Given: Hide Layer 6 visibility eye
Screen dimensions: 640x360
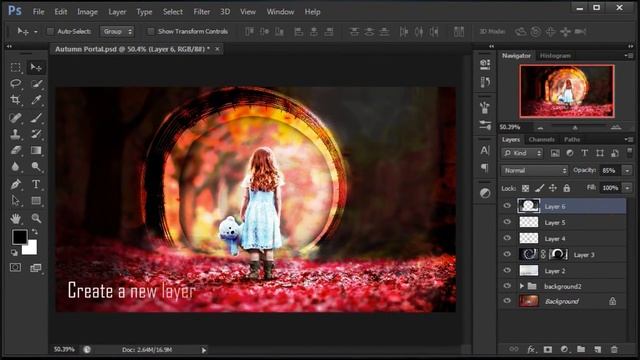Looking at the screenshot, I should [x=507, y=206].
